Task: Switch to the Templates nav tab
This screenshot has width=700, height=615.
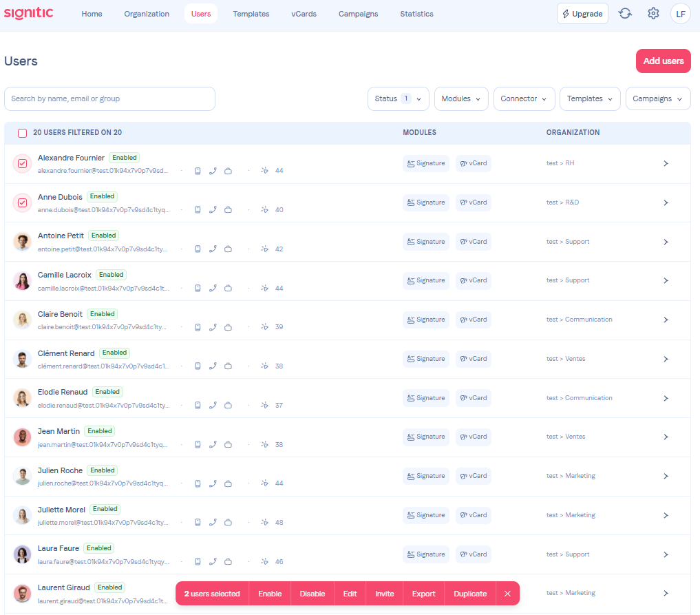Action: click(x=251, y=14)
